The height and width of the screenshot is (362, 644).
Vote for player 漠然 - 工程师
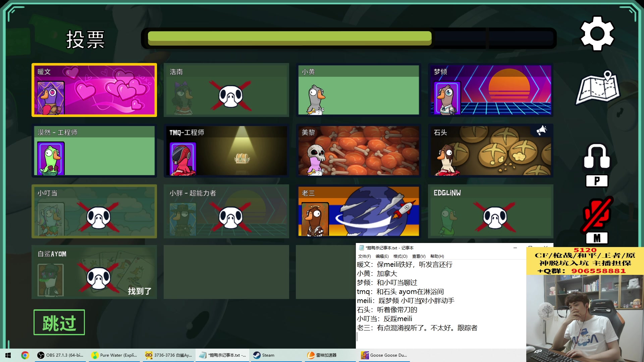click(94, 150)
